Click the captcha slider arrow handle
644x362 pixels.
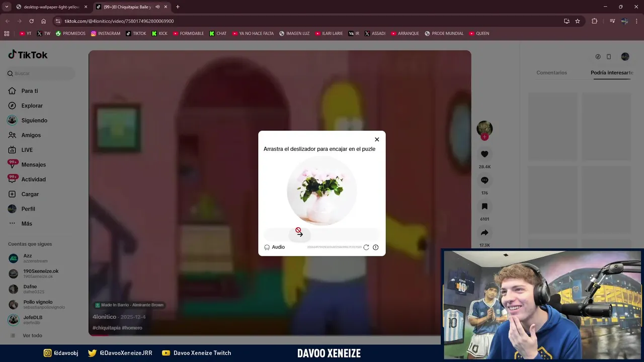click(300, 234)
